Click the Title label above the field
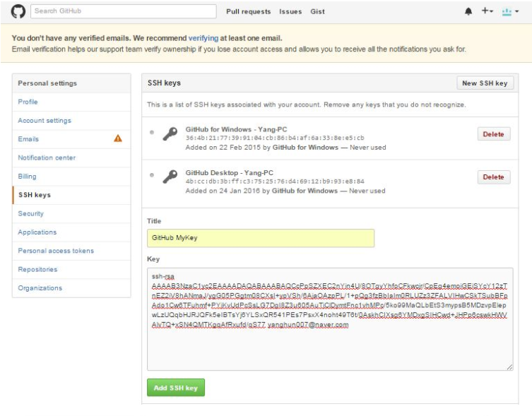This screenshot has height=416, width=532. (x=154, y=221)
